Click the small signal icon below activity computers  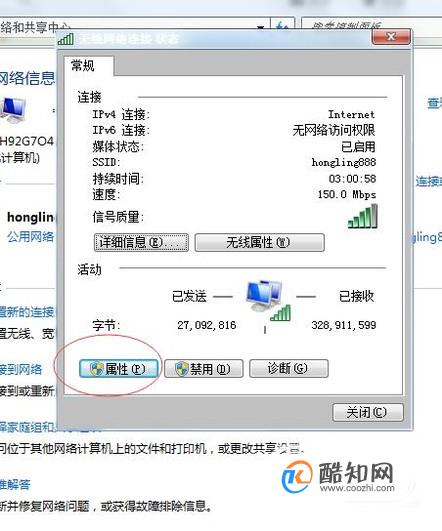[x=280, y=313]
